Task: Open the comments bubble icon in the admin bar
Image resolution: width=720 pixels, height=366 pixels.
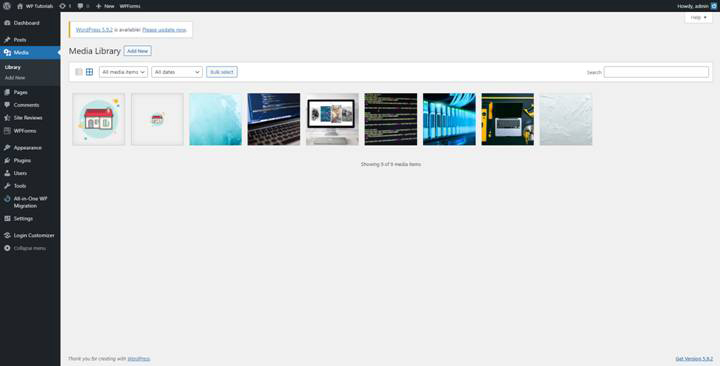Action: (80, 6)
